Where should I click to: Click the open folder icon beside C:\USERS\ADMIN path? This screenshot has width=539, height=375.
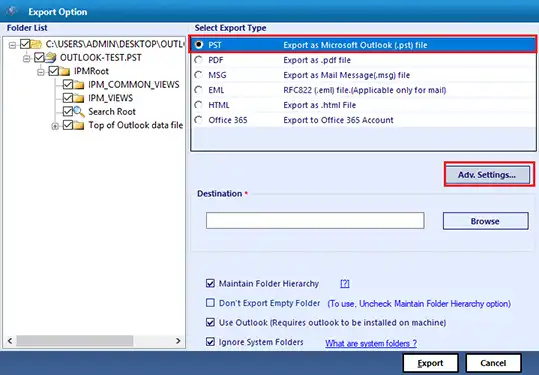point(36,44)
